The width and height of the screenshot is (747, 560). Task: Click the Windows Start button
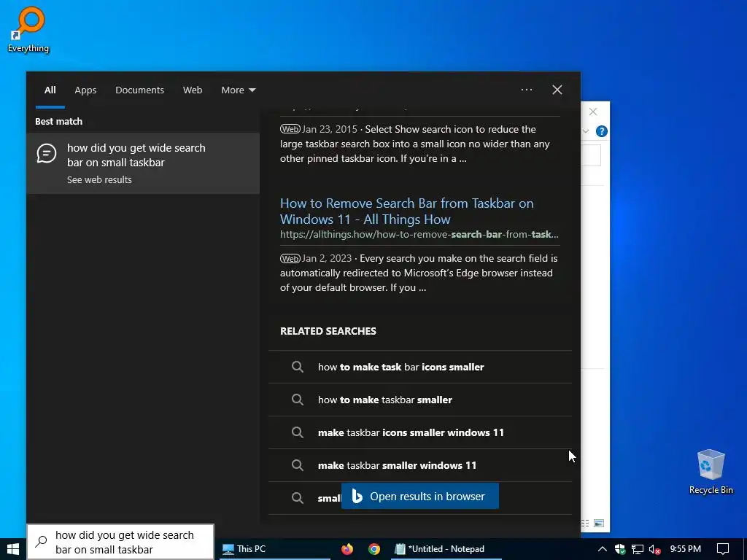pos(13,549)
